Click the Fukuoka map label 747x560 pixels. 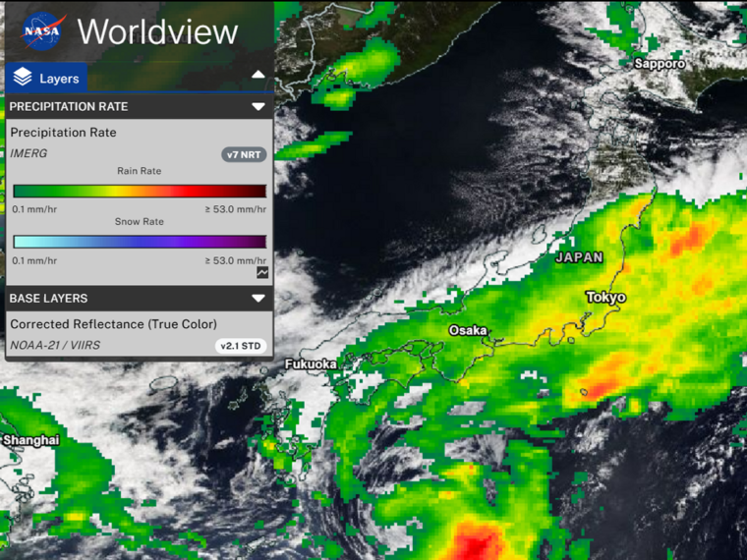click(311, 364)
